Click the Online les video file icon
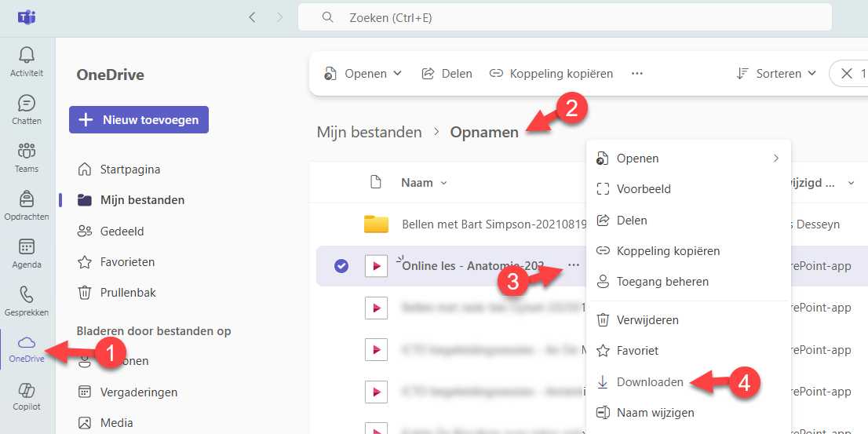 (377, 266)
